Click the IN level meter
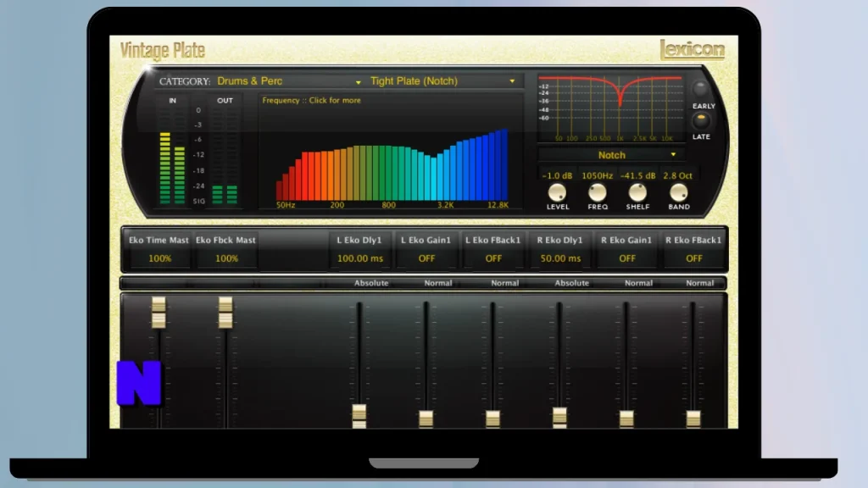The width and height of the screenshot is (868, 488). point(172,155)
